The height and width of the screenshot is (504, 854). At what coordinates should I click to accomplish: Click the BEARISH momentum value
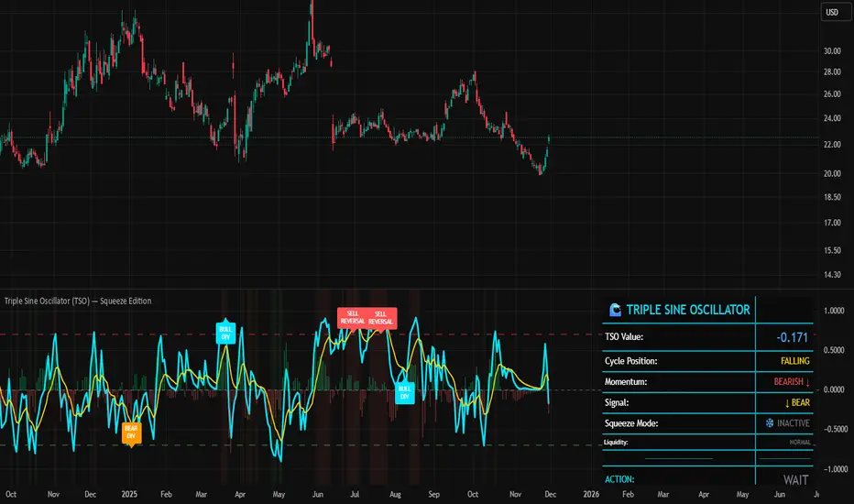[x=792, y=381]
